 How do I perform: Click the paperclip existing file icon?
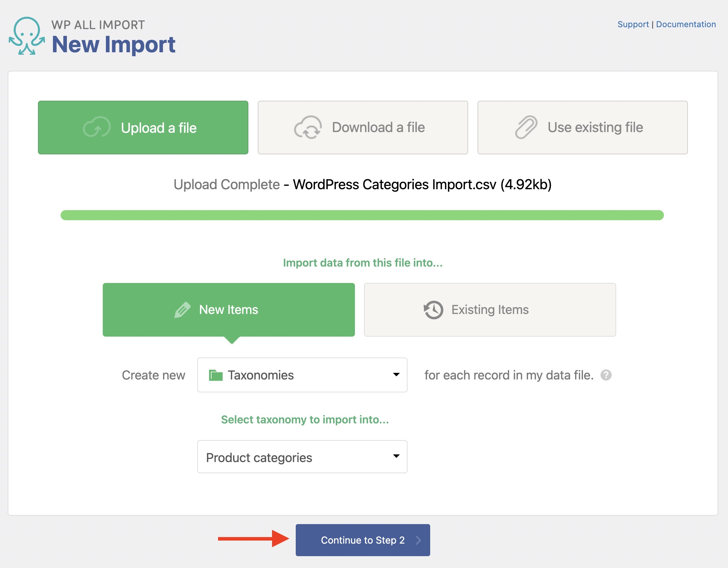[x=526, y=128]
